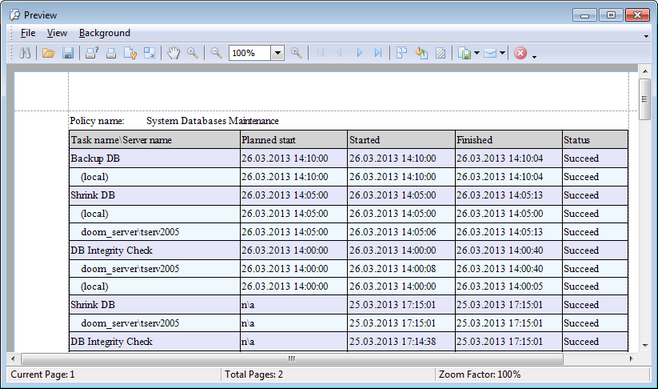Click the first 'DB Integrity Check' row name
The image size is (658, 389).
(111, 251)
